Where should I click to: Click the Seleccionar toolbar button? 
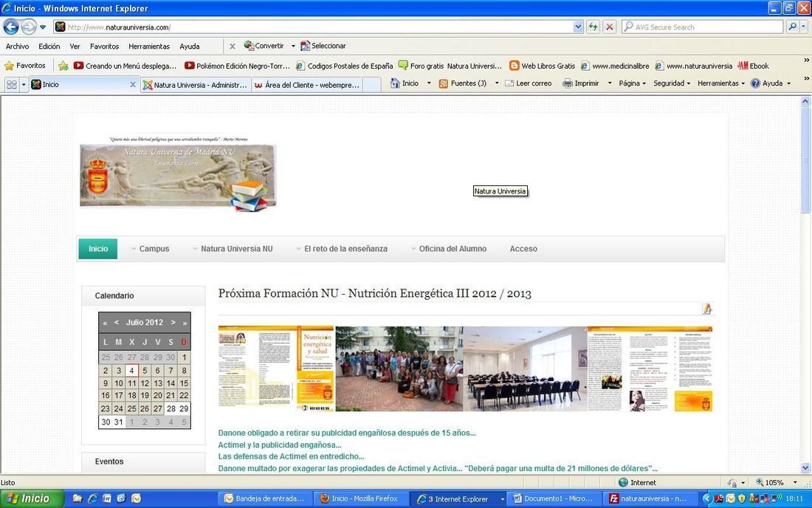point(323,46)
